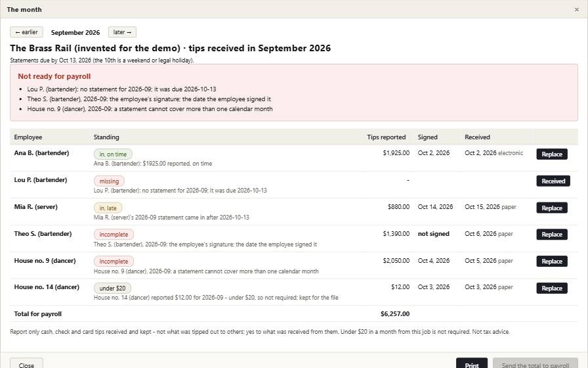
Task: Mark Lou P.'s statement as Received
Action: (553, 181)
